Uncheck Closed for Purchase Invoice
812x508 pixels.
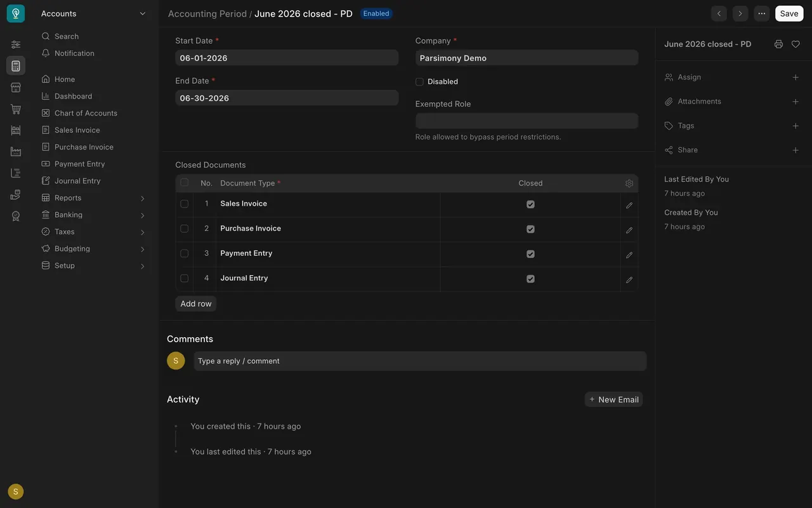point(530,229)
